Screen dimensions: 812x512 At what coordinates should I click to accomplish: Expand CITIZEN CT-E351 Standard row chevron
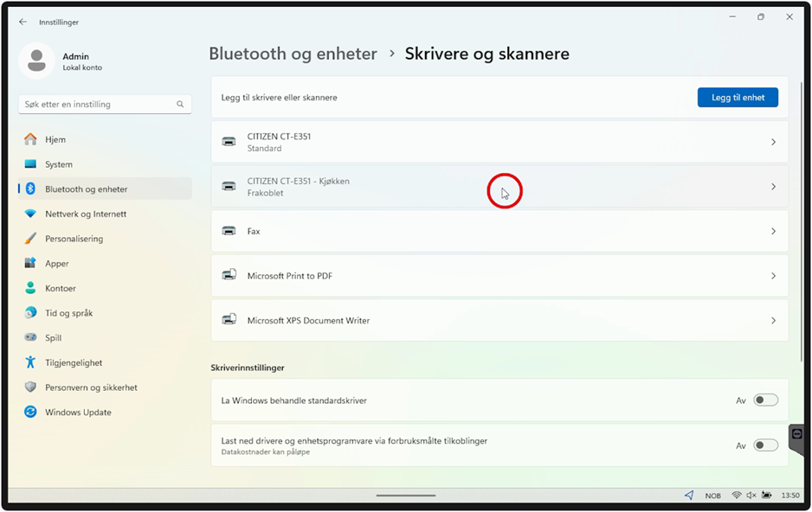coord(773,142)
